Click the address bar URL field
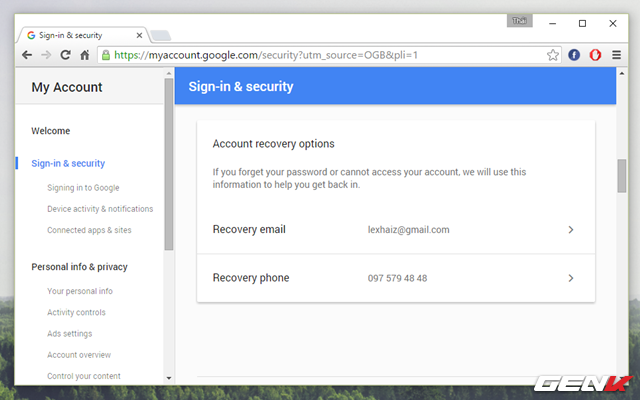The width and height of the screenshot is (640, 400). coord(320,55)
